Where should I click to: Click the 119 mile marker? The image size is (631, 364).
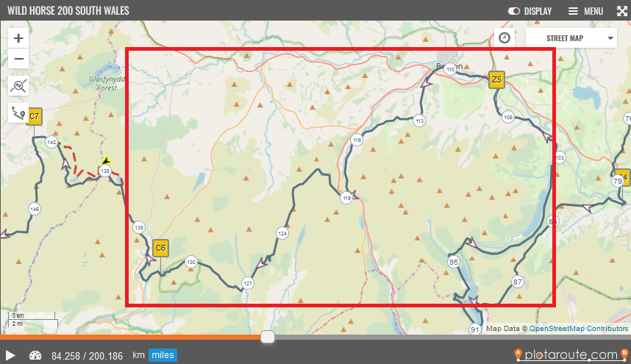[346, 197]
